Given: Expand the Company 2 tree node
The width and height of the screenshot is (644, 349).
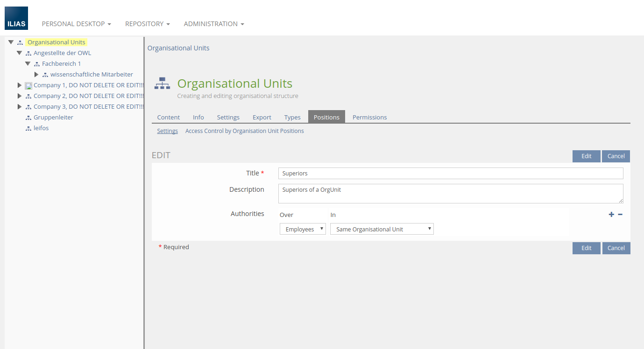Looking at the screenshot, I should pos(20,96).
